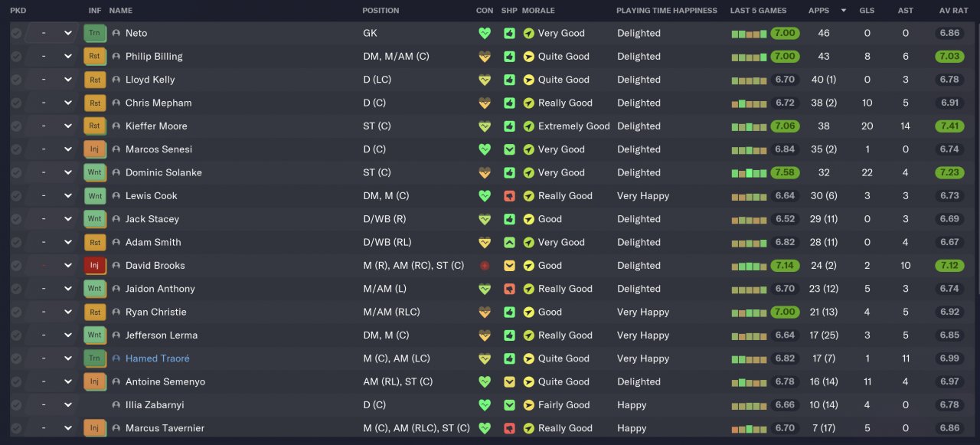Click Neto's Trn training status icon
Image resolution: width=980 pixels, height=445 pixels.
click(94, 33)
